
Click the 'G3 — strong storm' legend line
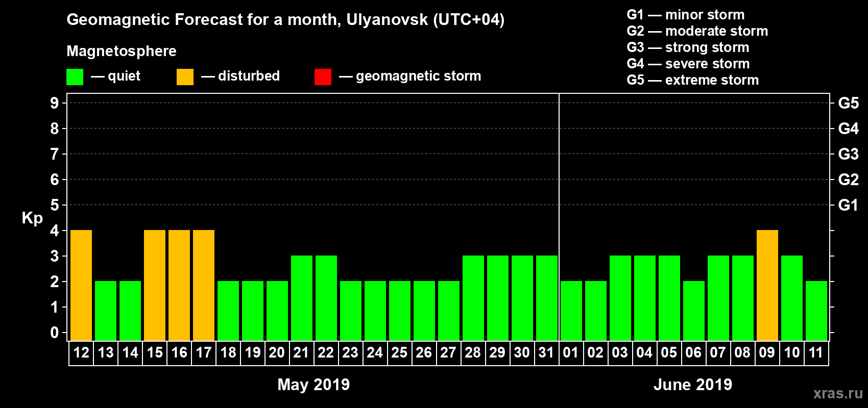tap(688, 47)
